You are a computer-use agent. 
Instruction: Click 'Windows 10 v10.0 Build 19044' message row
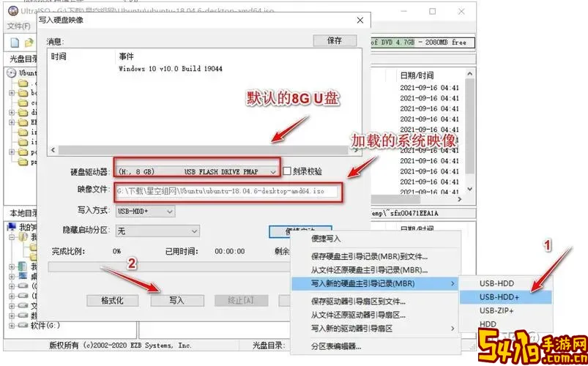(x=171, y=69)
